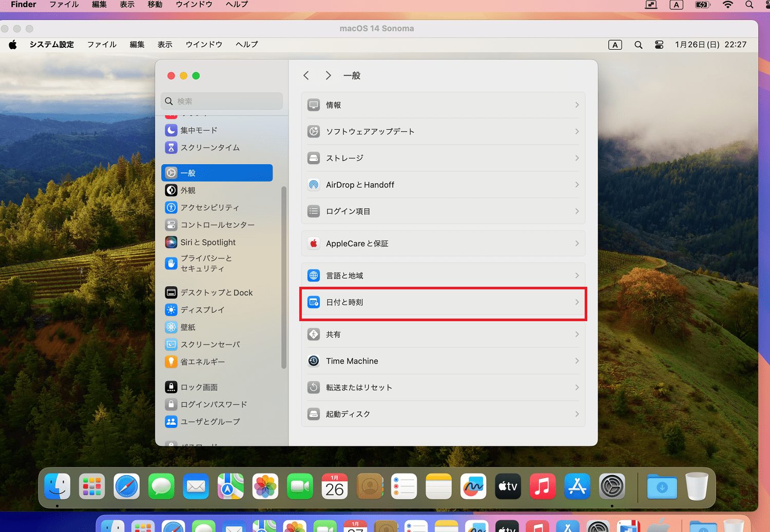Select 集中モード icon in sidebar
Viewport: 770px width, 532px height.
tap(171, 130)
